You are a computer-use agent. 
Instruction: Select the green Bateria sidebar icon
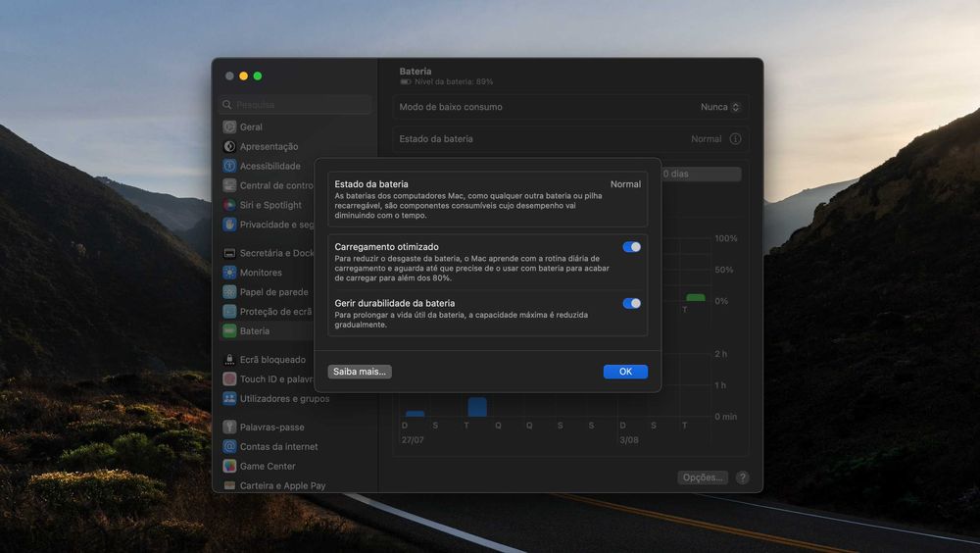pyautogui.click(x=229, y=331)
